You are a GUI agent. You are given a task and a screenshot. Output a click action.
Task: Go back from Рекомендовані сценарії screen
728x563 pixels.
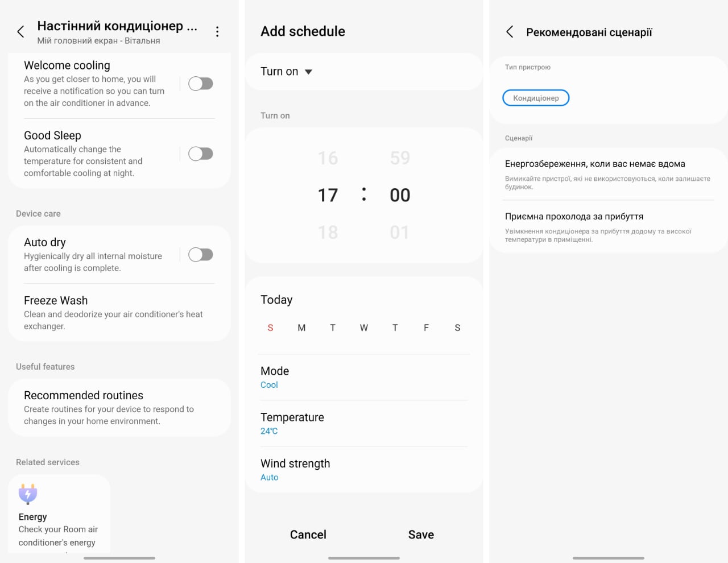510,32
